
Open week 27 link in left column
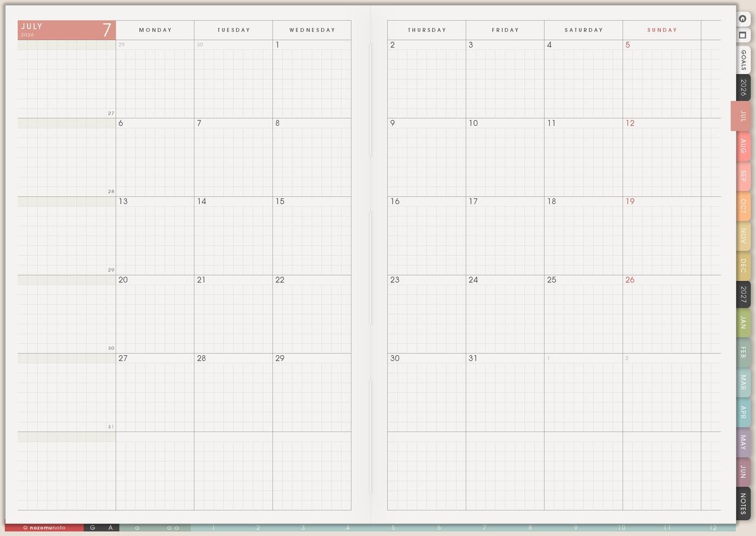pyautogui.click(x=111, y=113)
